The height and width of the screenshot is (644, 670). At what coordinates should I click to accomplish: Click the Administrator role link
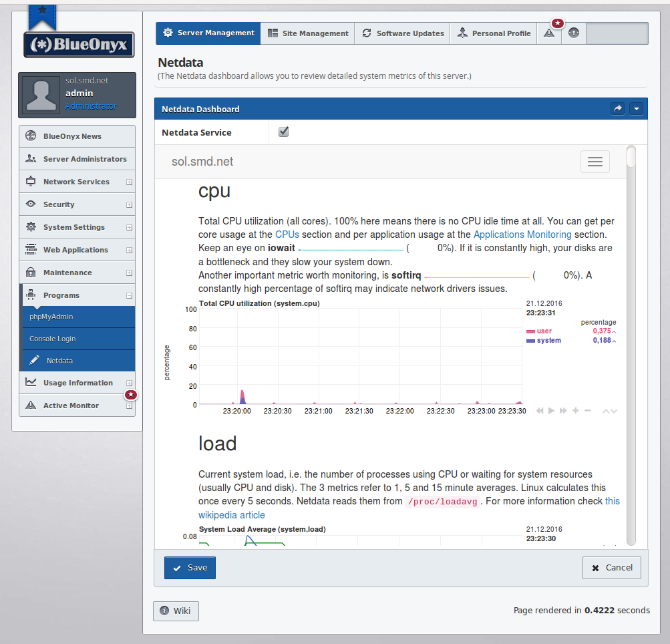coord(91,106)
